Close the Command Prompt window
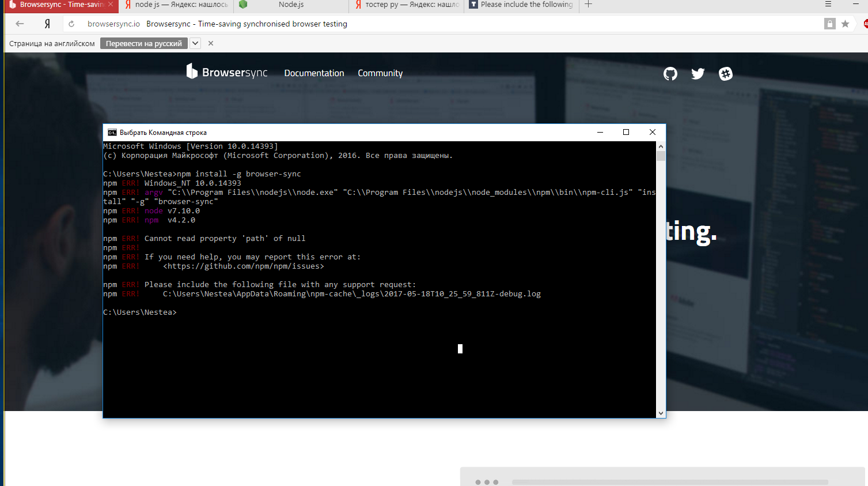 (653, 132)
